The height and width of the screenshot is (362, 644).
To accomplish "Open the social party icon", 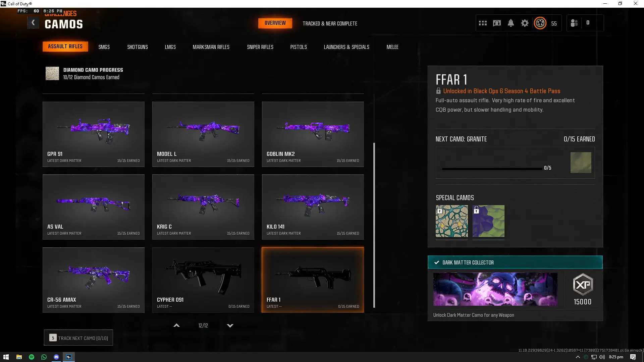I will [x=574, y=23].
